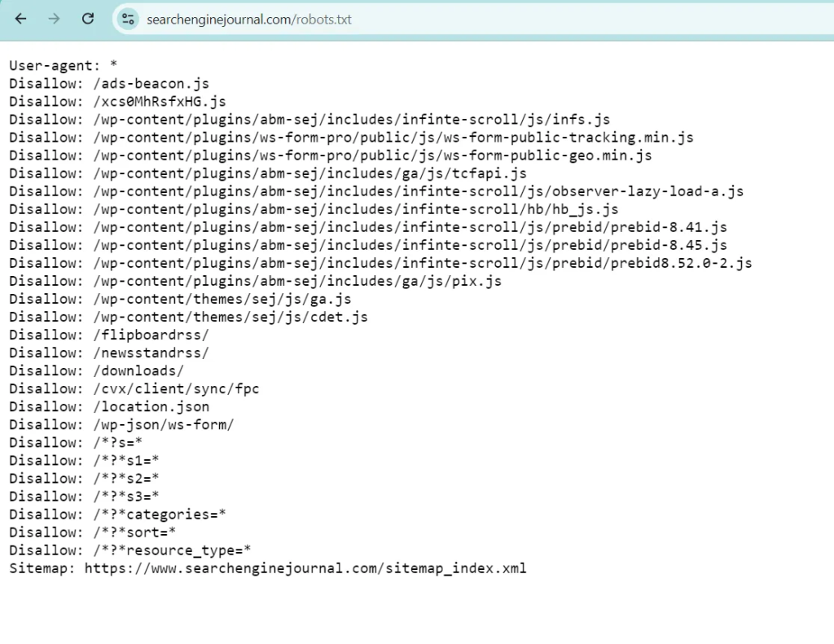Click the 'User-agent: *' line
Image resolution: width=834 pixels, height=644 pixels.
(63, 65)
